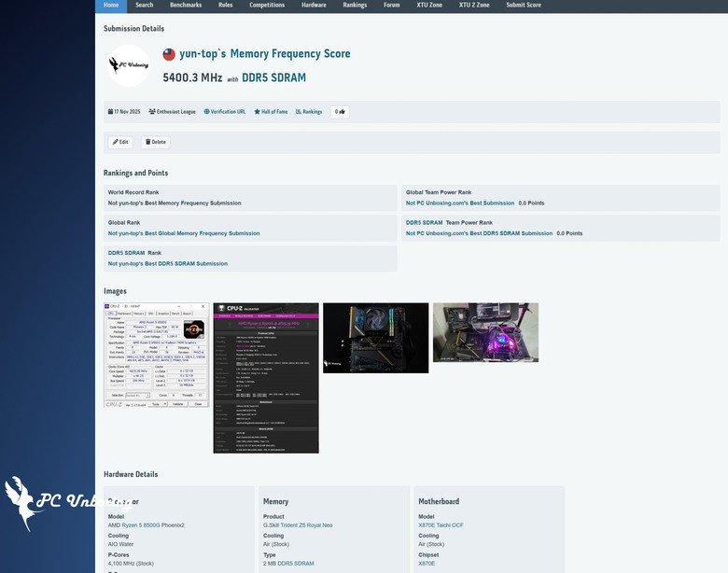Open Not yun-top's Best DDR5 SDRAM Submission
The height and width of the screenshot is (573, 728).
click(168, 264)
